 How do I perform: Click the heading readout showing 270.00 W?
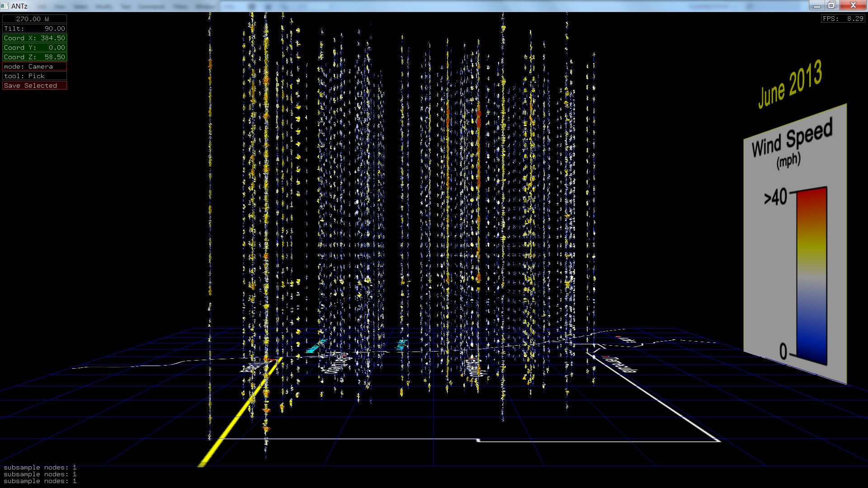click(34, 19)
